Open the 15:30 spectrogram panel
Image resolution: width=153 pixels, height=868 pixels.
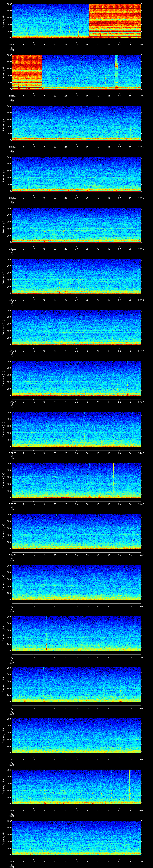click(76, 837)
